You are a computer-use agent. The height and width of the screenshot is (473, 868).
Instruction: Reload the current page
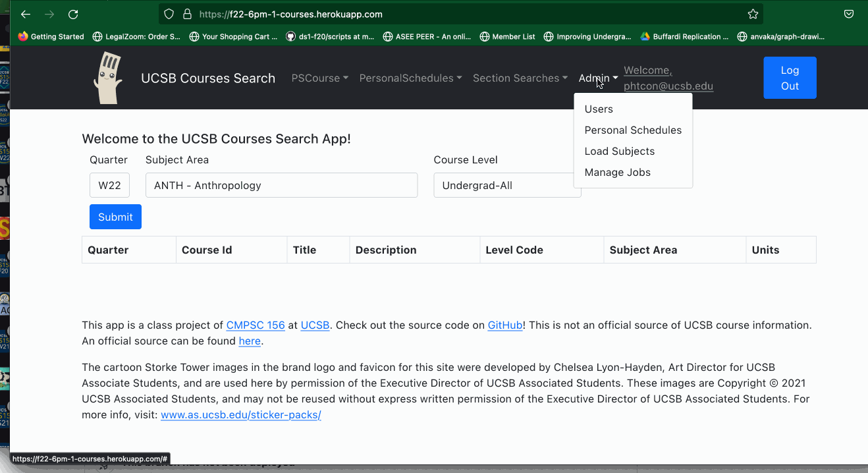(x=72, y=14)
